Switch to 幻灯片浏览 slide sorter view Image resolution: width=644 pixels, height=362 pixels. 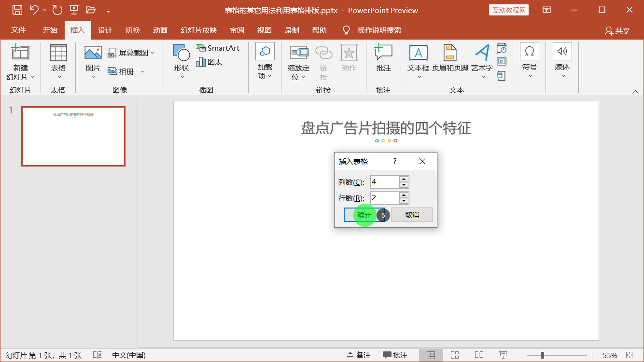pyautogui.click(x=454, y=355)
